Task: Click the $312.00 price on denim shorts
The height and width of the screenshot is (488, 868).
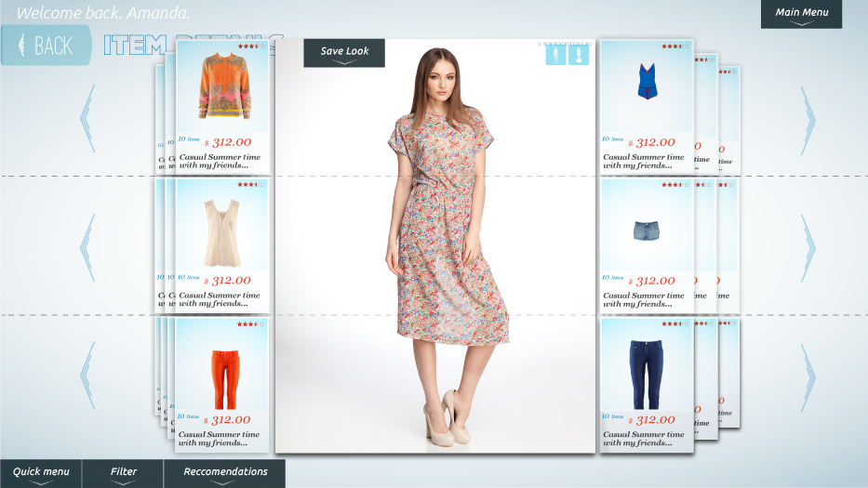Action: (652, 281)
